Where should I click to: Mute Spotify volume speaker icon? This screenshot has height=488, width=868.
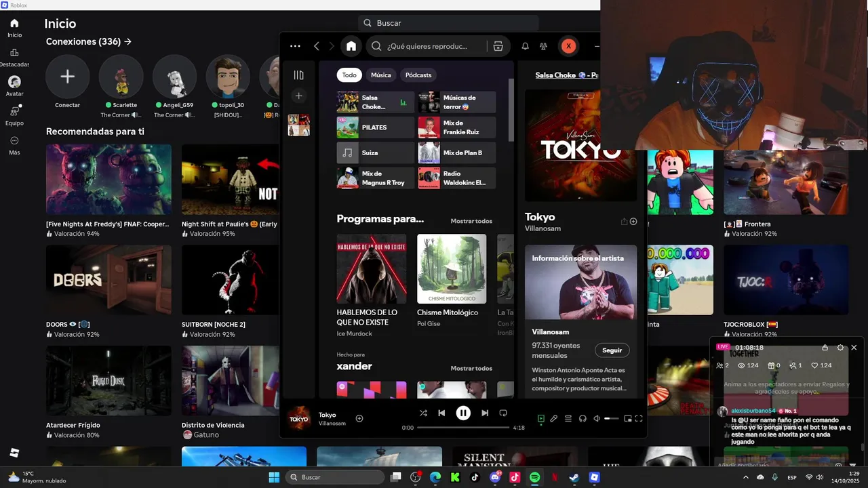tap(597, 419)
